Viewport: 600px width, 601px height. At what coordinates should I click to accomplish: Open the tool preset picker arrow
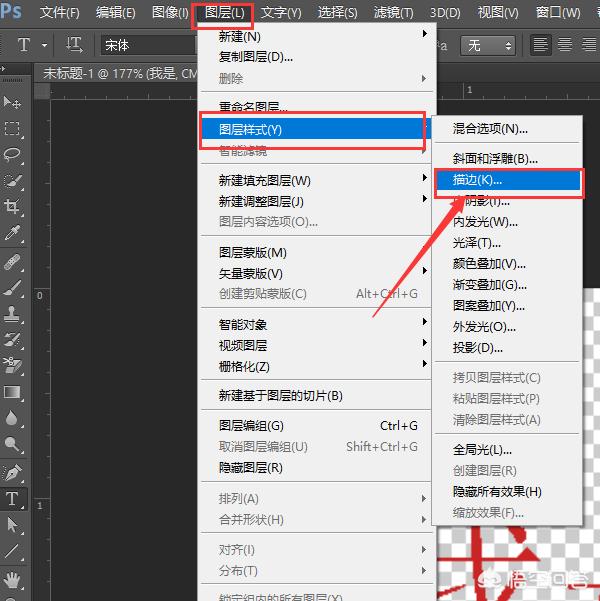[x=44, y=45]
